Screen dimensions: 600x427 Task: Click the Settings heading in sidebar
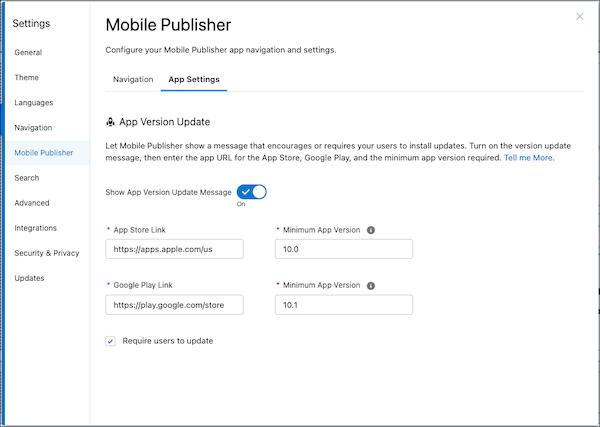click(31, 23)
